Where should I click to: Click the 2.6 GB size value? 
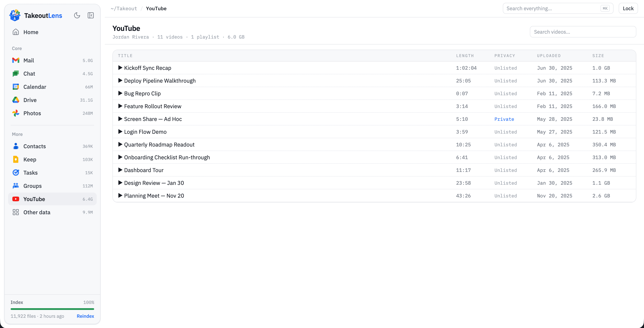[x=601, y=196]
